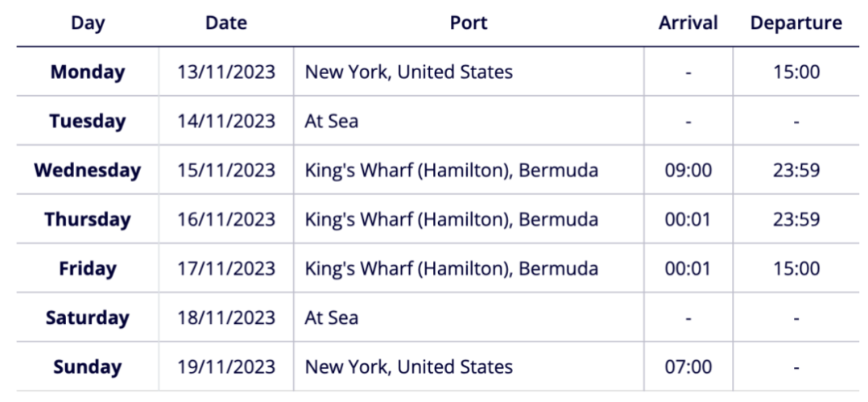Screen dimensions: 868x402
Task: Click the Day column header
Action: point(88,23)
